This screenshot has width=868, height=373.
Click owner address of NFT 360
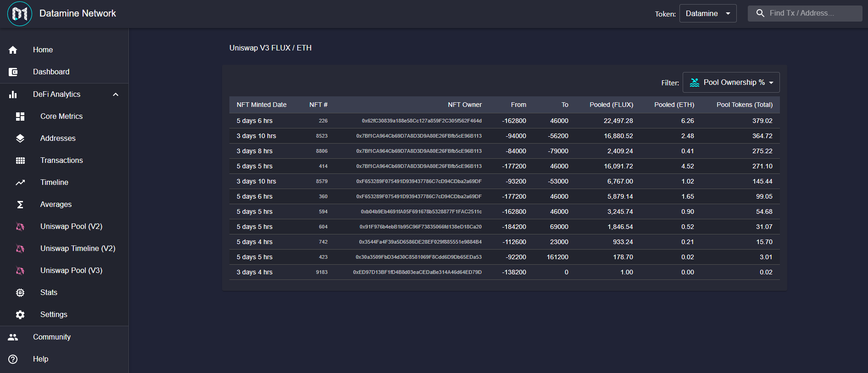(419, 197)
